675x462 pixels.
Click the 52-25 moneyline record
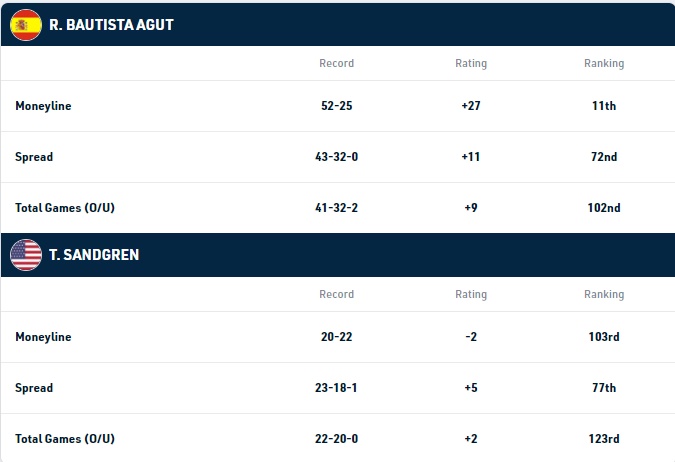point(337,106)
